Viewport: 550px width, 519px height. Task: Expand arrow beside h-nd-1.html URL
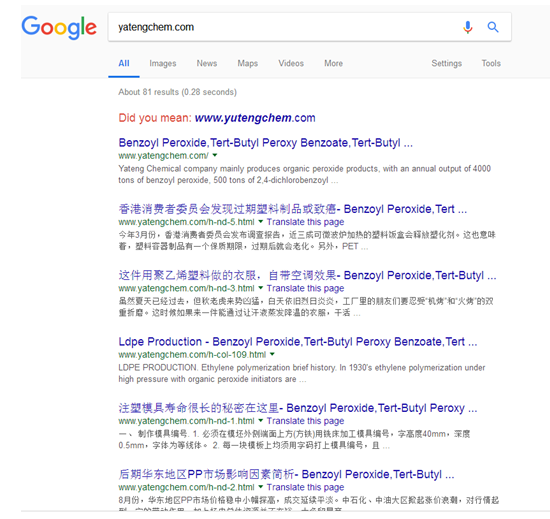point(261,420)
